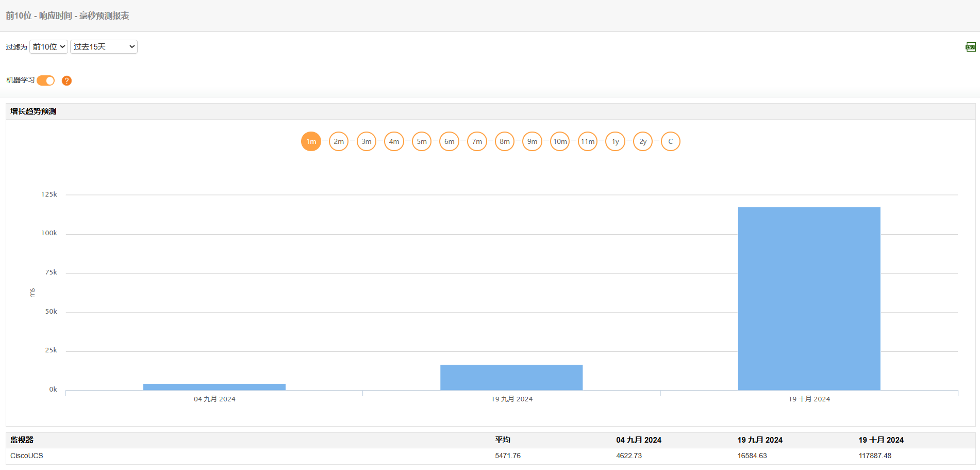
Task: Click the C custom period circle
Action: [x=671, y=141]
